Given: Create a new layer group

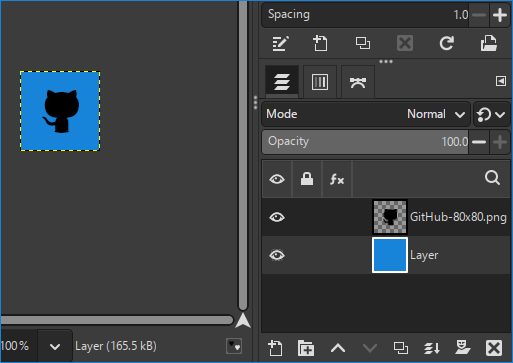Looking at the screenshot, I should point(306,348).
